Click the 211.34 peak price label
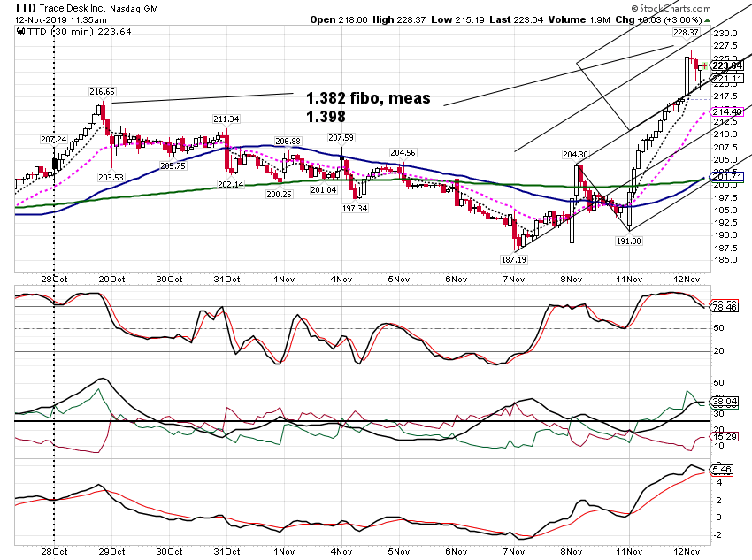The height and width of the screenshot is (560, 752). click(x=226, y=119)
